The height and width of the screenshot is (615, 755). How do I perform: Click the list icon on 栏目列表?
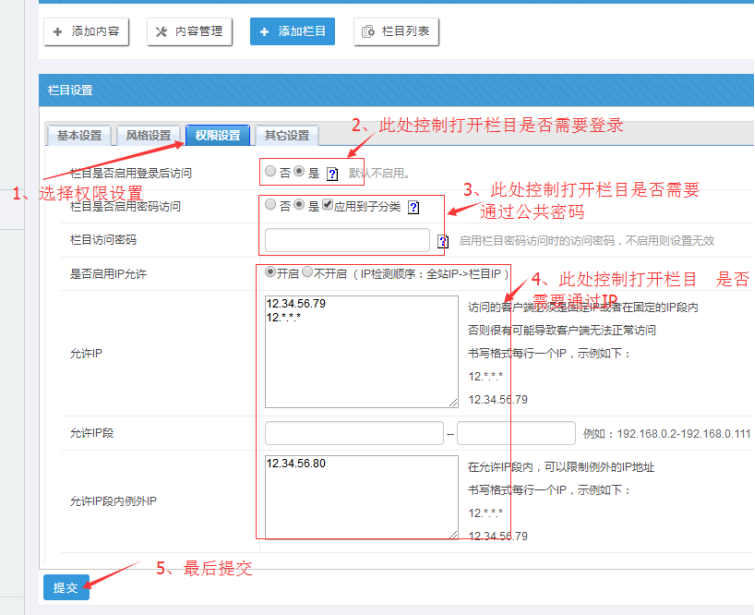[x=369, y=32]
